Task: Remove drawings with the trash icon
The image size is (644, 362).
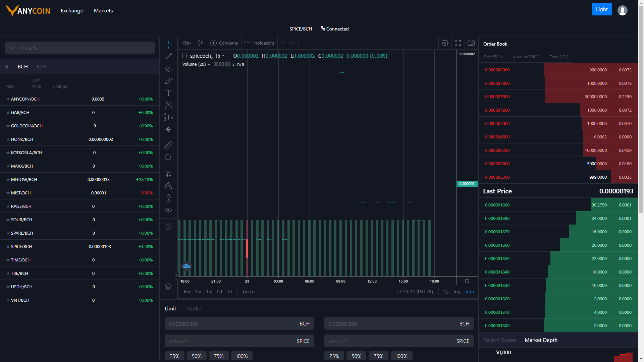Action: tap(168, 227)
